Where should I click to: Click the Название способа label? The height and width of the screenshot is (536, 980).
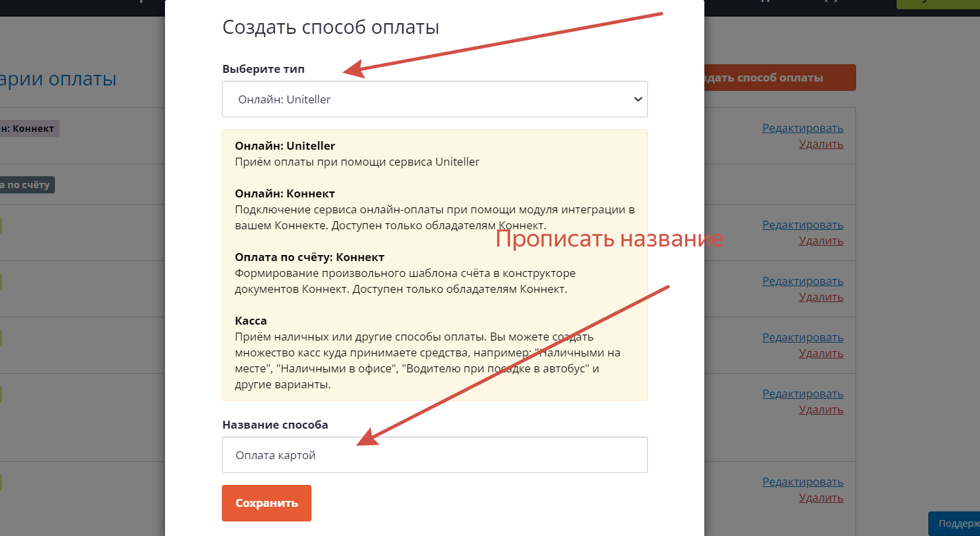tap(275, 425)
